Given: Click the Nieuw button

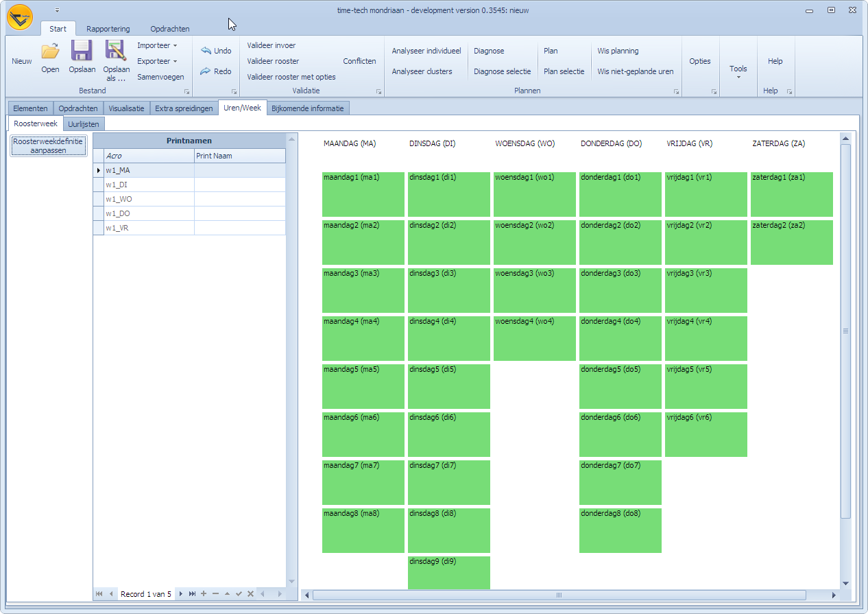Looking at the screenshot, I should tap(22, 61).
